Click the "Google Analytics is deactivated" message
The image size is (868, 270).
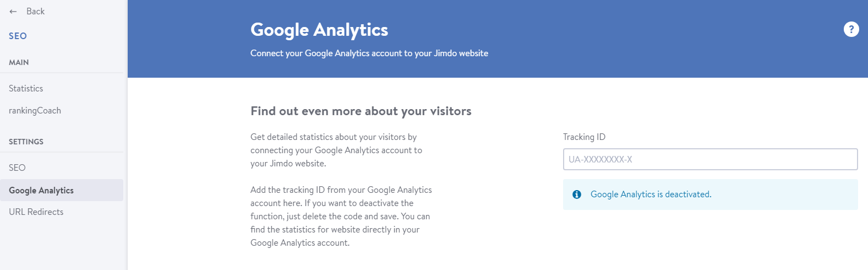point(651,195)
